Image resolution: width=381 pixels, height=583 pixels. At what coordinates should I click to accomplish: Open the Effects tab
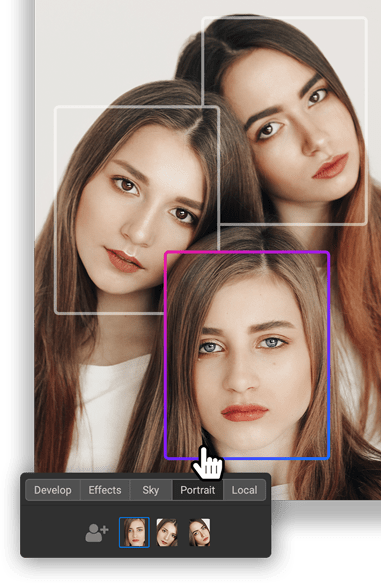[105, 490]
